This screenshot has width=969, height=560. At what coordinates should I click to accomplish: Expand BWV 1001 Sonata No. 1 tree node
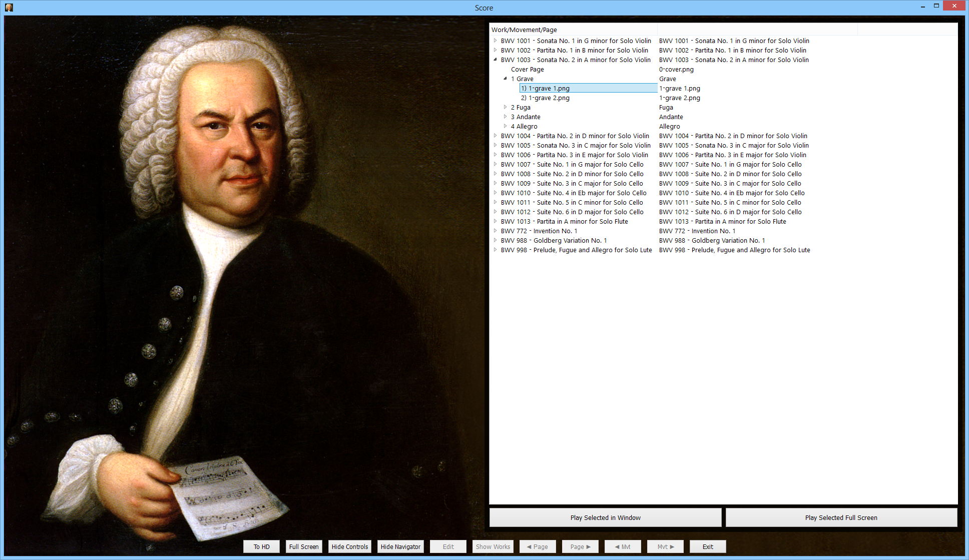click(x=495, y=41)
